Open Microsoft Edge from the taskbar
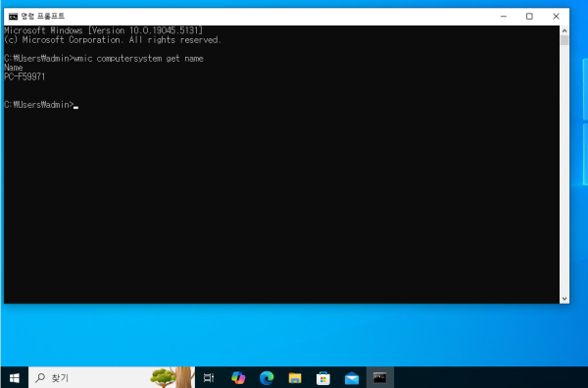This screenshot has width=588, height=388. click(267, 378)
